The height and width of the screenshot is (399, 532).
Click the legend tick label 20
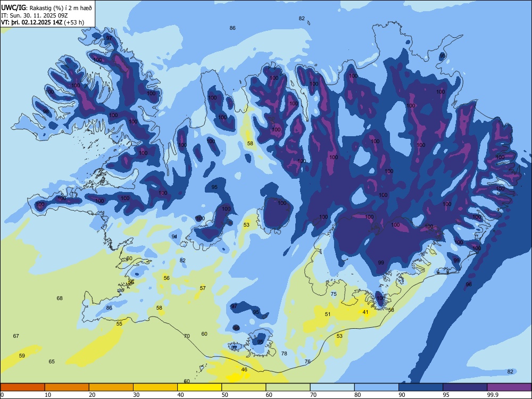(x=92, y=395)
